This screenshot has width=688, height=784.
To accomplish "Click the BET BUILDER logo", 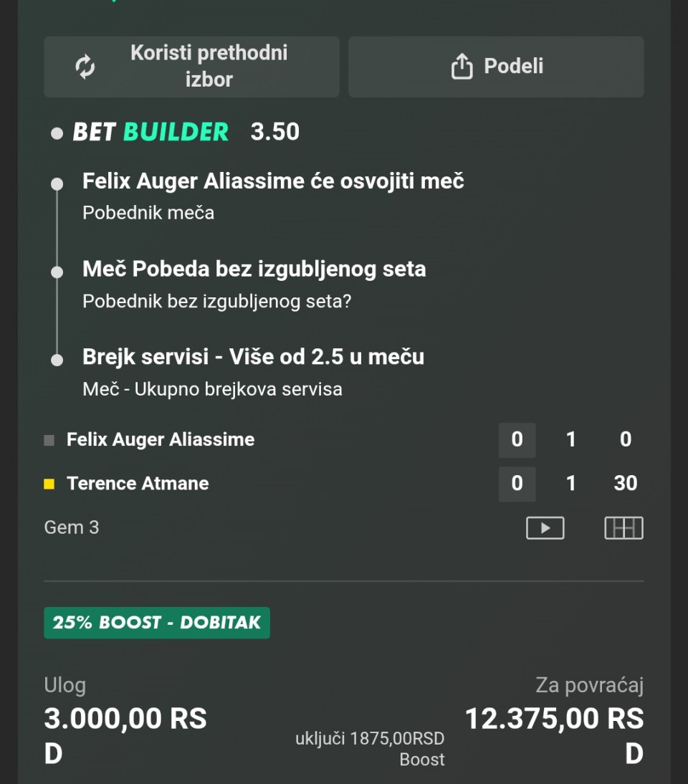I will pyautogui.click(x=150, y=133).
